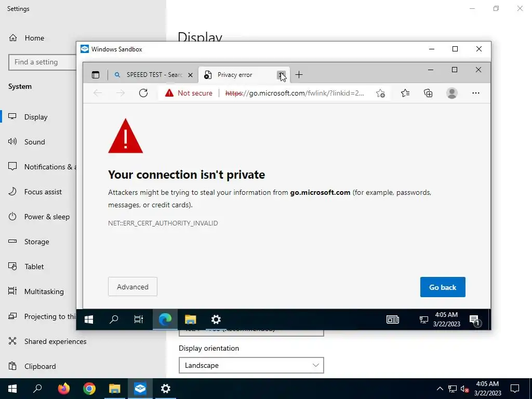Image resolution: width=532 pixels, height=399 pixels.
Task: Click the Go back button
Action: [x=443, y=287]
